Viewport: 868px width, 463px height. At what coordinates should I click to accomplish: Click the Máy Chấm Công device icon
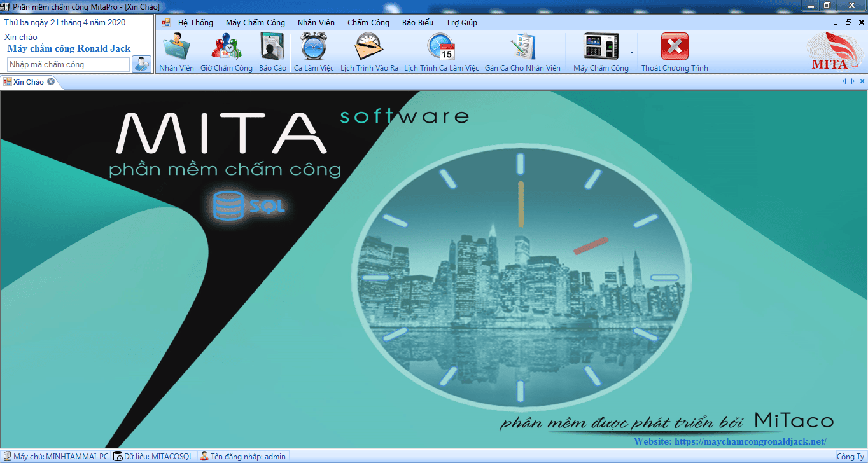click(600, 48)
